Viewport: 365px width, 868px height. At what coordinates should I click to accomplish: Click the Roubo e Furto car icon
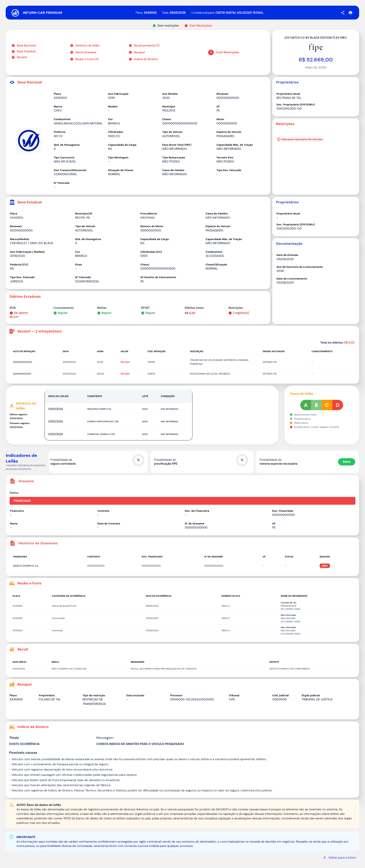point(12,583)
